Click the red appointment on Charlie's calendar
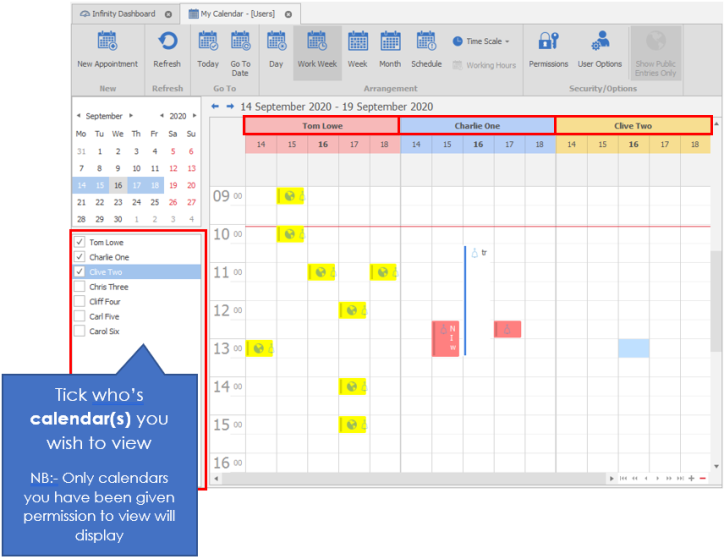 [x=446, y=338]
